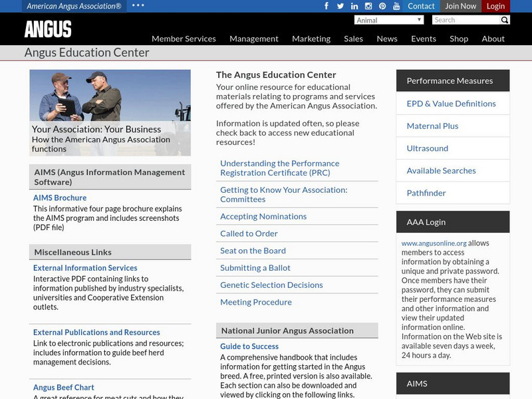
Task: Open the Management menu
Action: pos(254,39)
